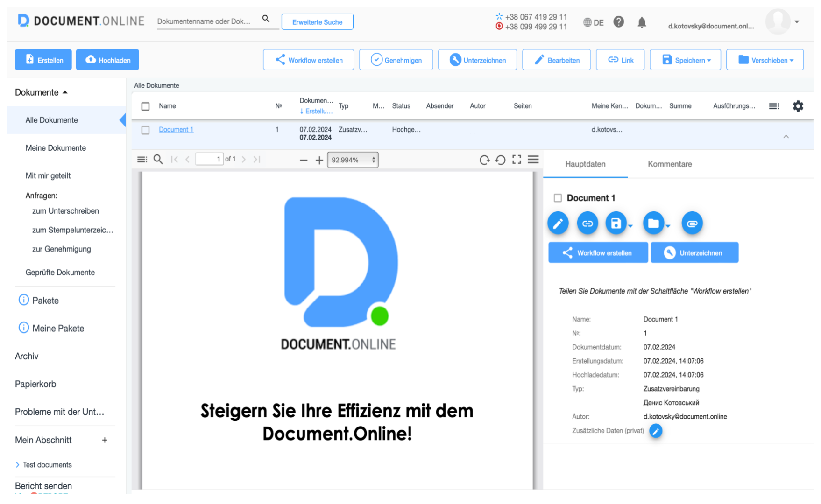Screen dimensions: 821x504
Task: Open table settings gear icon
Action: pos(798,106)
